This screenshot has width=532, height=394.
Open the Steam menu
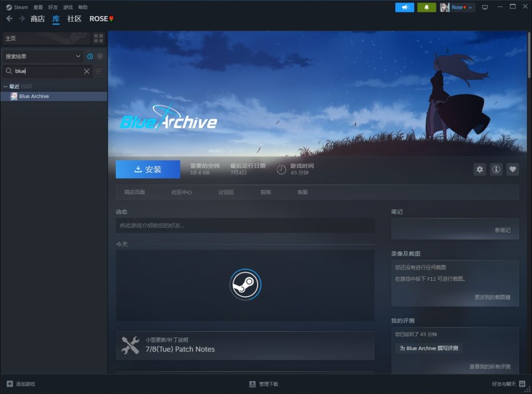click(21, 7)
